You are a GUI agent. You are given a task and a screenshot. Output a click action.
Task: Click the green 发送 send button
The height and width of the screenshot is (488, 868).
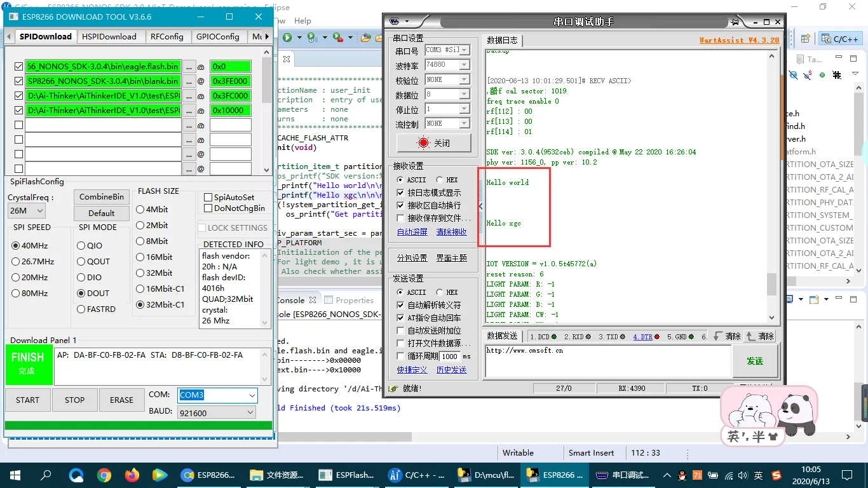click(754, 361)
